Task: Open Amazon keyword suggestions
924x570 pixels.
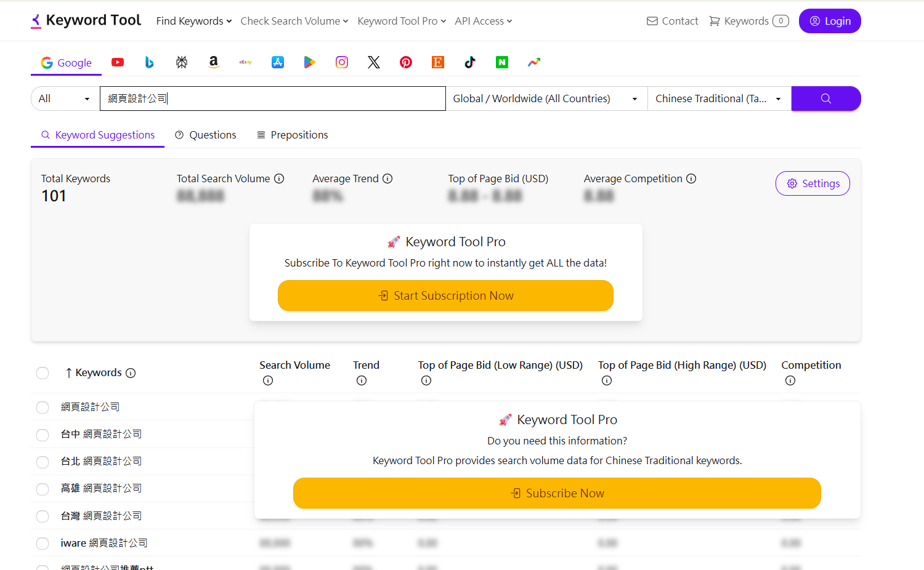Action: [x=214, y=62]
